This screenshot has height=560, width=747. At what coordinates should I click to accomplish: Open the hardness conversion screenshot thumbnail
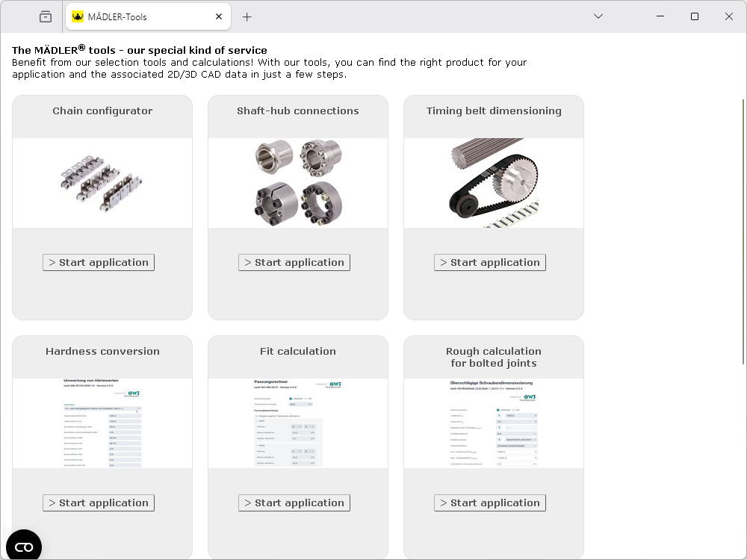coord(102,423)
